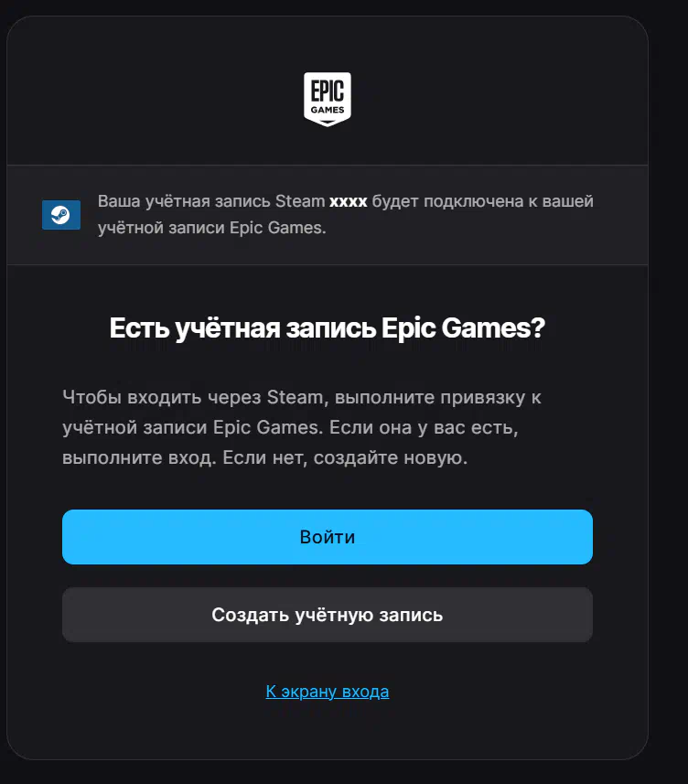
Task: Click the text Чтобы входить через Steam
Action: 192,398
